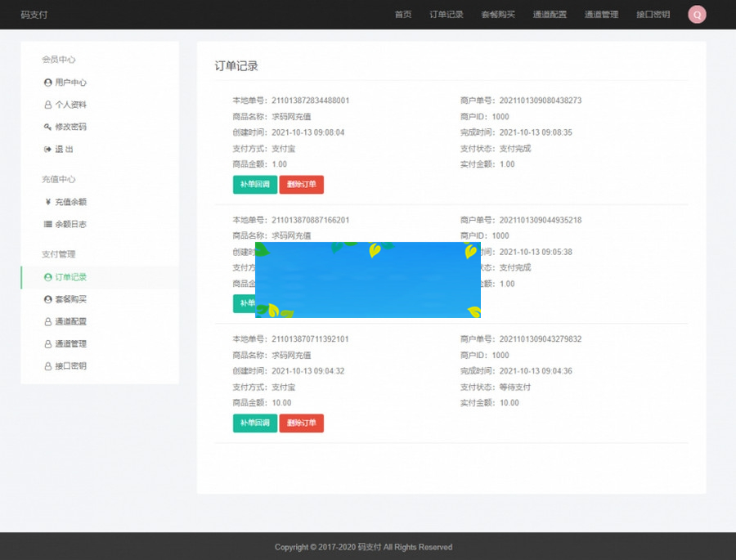
Task: Click the 码支付 site title top left
Action: point(33,15)
